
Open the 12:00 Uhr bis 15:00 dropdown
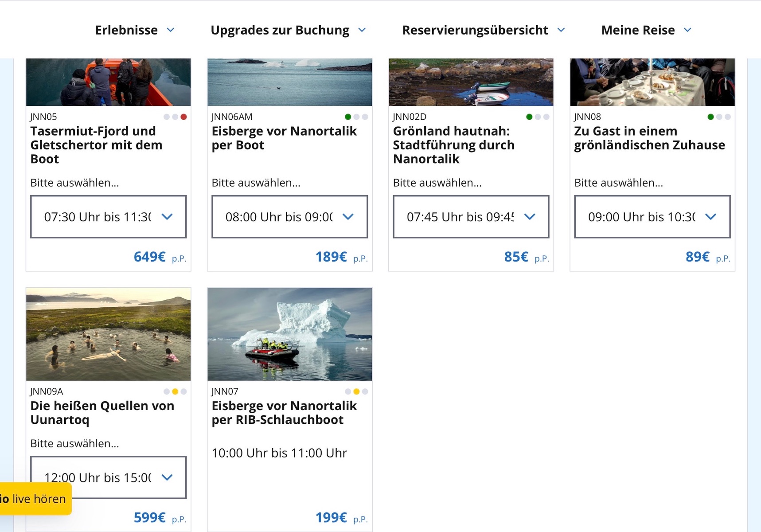point(109,477)
